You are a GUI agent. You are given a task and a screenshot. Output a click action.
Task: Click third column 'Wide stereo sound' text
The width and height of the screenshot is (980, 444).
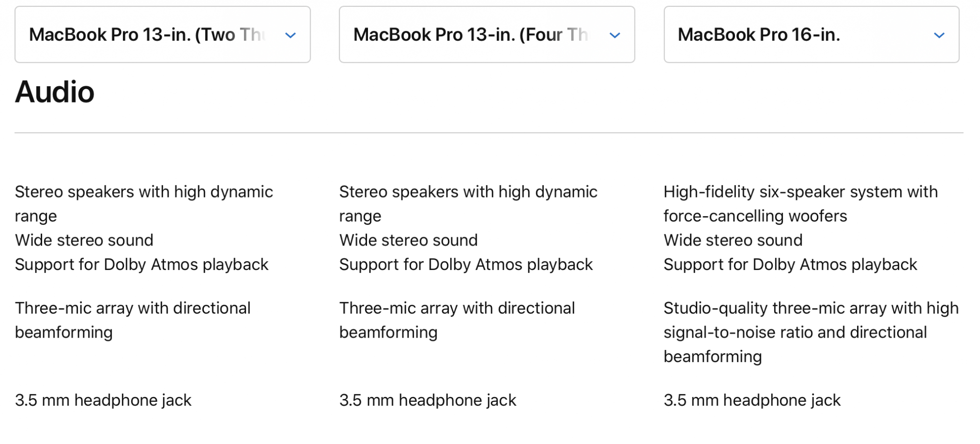click(733, 240)
